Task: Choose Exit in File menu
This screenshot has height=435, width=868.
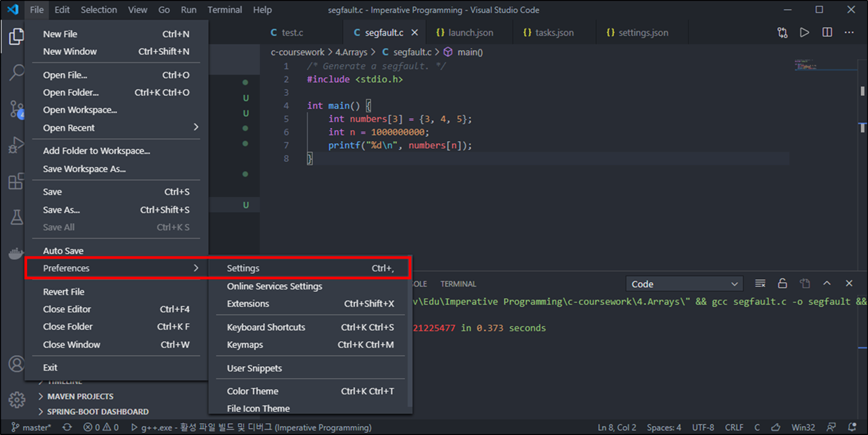Action: (116, 368)
